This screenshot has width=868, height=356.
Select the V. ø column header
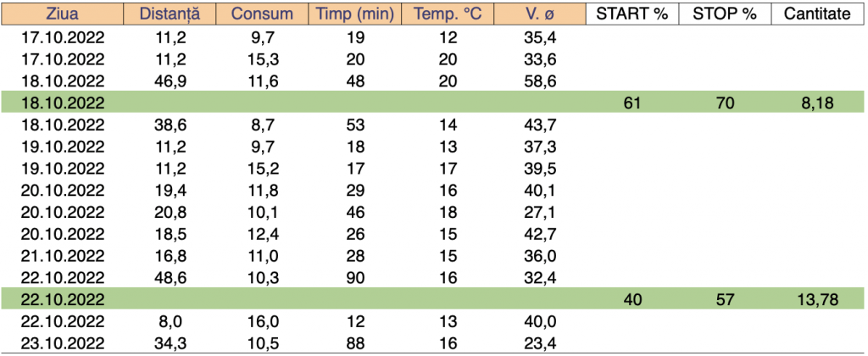point(540,14)
